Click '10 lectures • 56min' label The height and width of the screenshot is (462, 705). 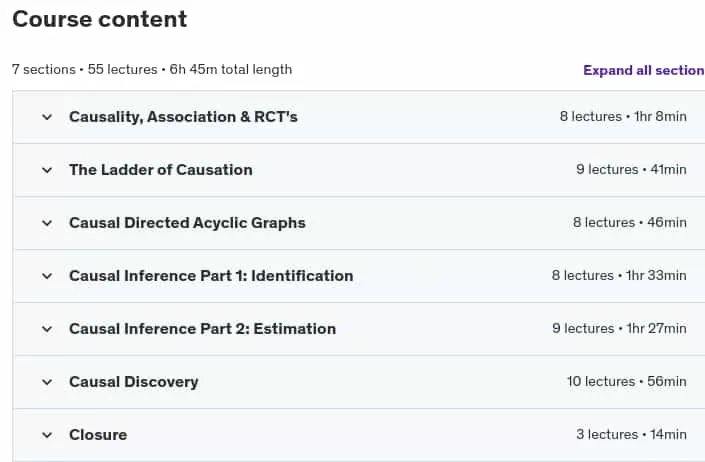pyautogui.click(x=627, y=382)
